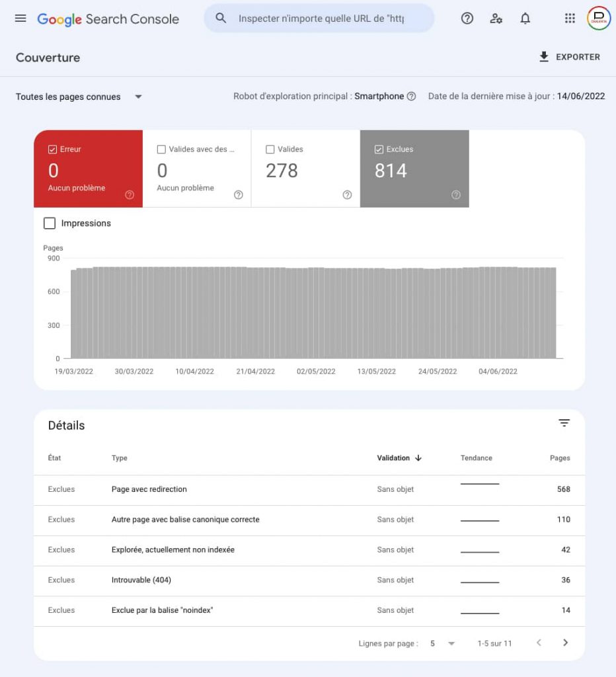Image resolution: width=616 pixels, height=677 pixels.
Task: Open the hamburger main menu
Action: 20,19
